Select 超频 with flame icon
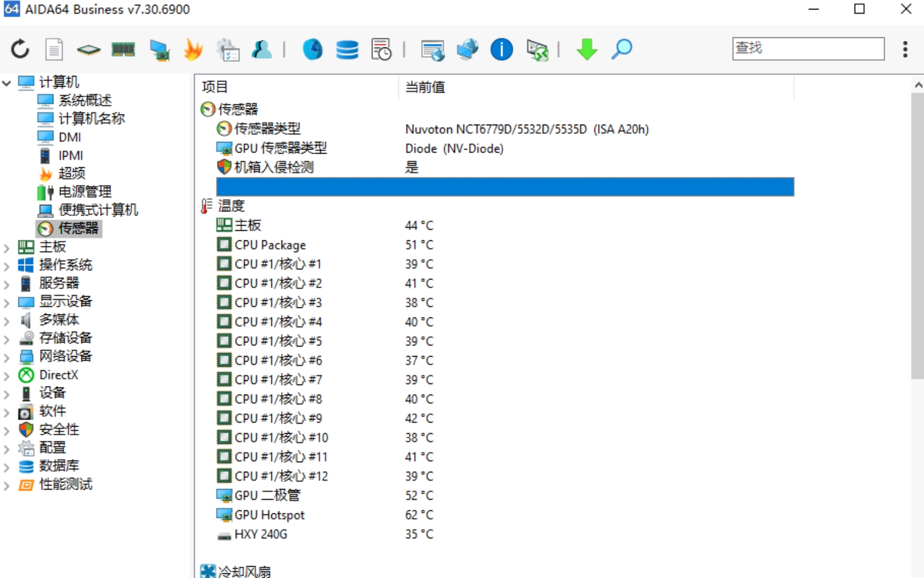Image resolution: width=924 pixels, height=578 pixels. [x=71, y=173]
